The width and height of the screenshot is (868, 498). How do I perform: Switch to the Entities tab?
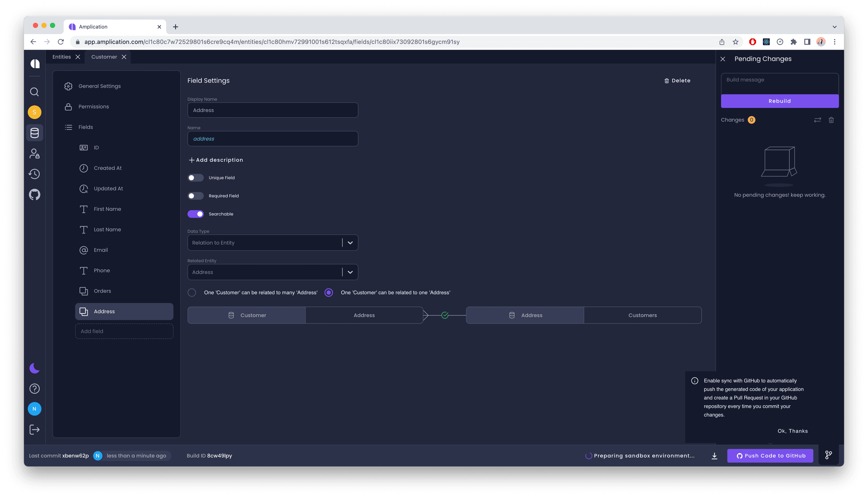tap(61, 57)
